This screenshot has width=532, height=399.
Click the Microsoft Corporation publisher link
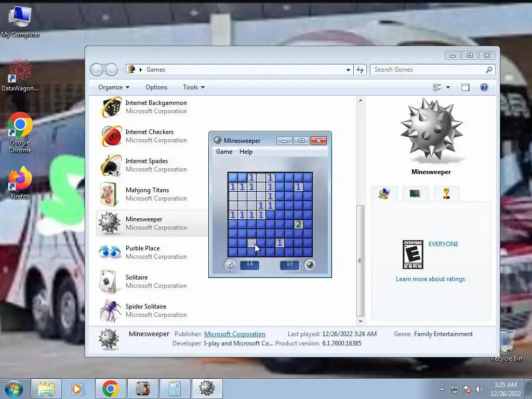click(235, 334)
